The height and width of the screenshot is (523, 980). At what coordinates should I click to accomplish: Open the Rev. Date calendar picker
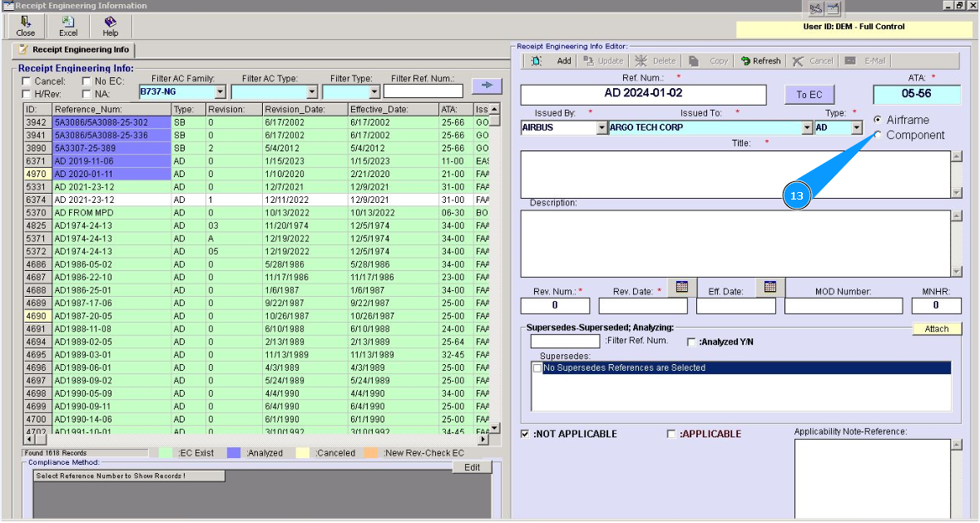682,287
